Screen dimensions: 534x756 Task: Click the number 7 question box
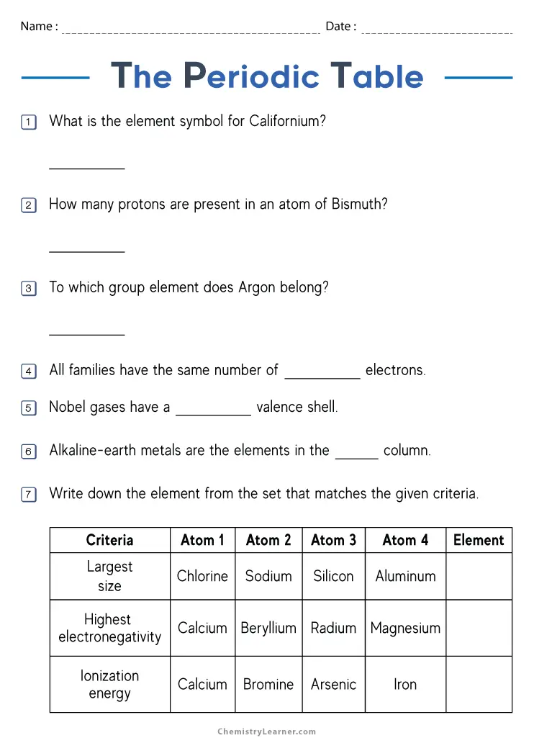tap(29, 495)
